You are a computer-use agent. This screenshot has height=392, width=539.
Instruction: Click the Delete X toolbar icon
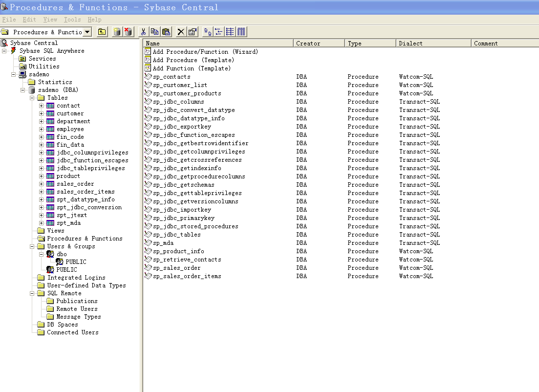[181, 32]
